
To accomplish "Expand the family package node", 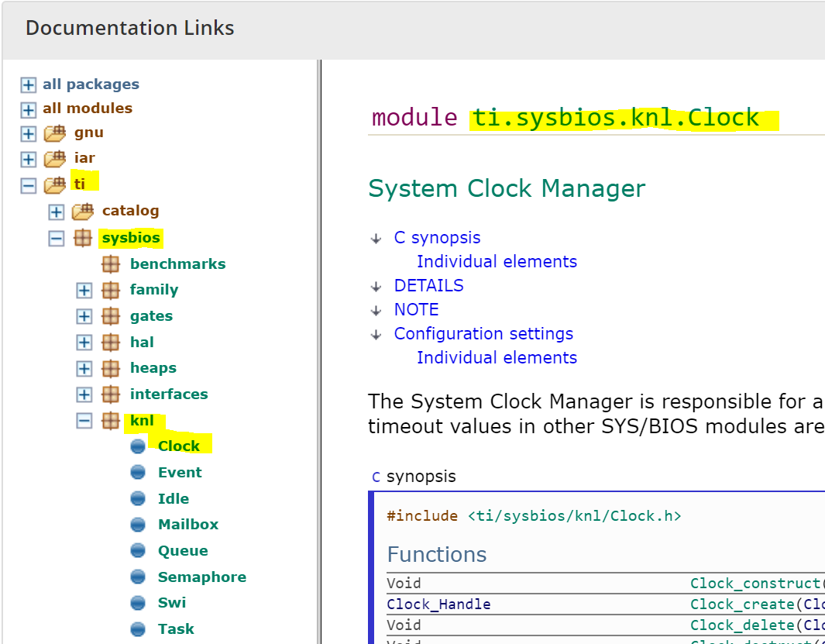I will click(84, 290).
